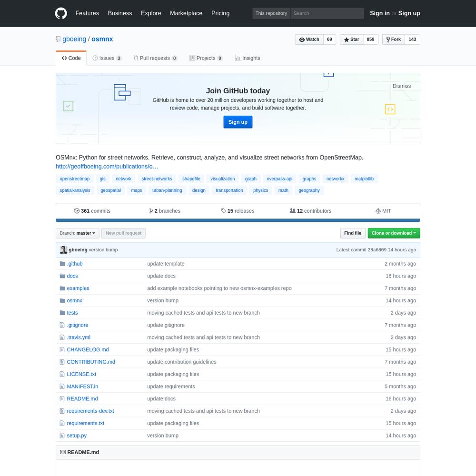476x476 pixels.
Task: Open the Marketplace nav item
Action: [x=186, y=13]
